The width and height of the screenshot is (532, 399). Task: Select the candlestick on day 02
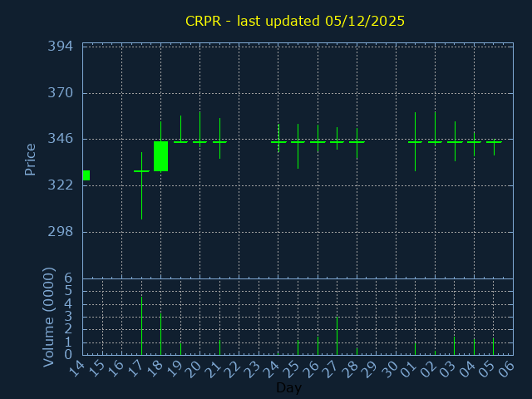[x=436, y=129]
